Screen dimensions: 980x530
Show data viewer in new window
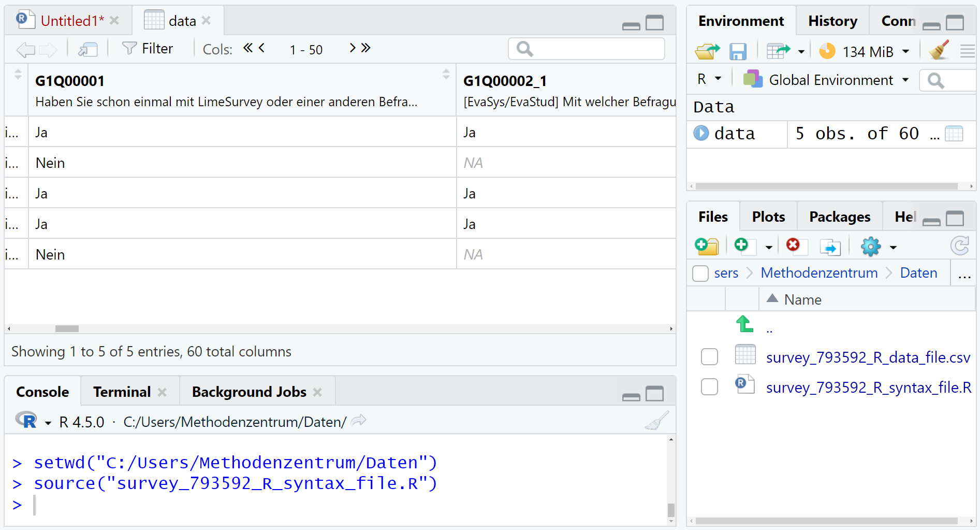[88, 49]
